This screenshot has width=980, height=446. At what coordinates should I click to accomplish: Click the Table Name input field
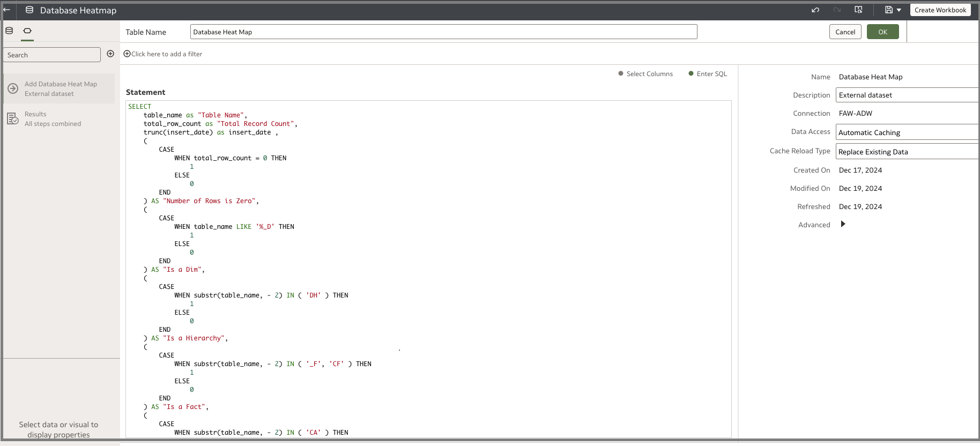coord(443,32)
